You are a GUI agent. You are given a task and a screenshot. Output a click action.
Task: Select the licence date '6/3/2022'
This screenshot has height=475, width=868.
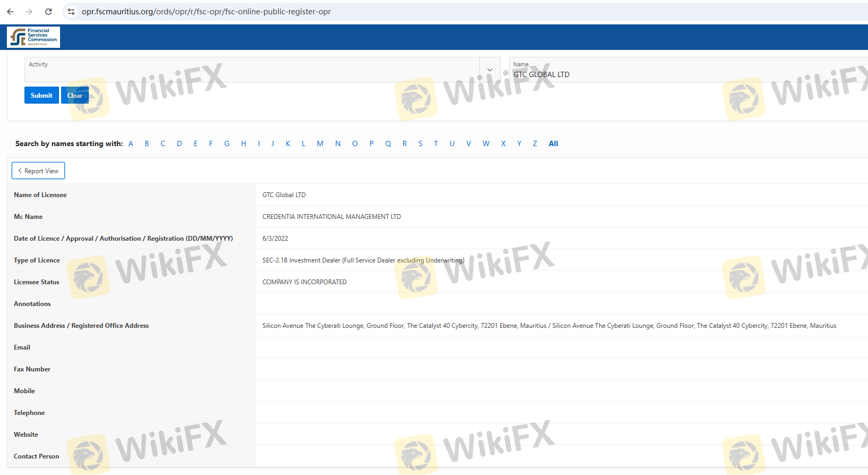tap(275, 239)
